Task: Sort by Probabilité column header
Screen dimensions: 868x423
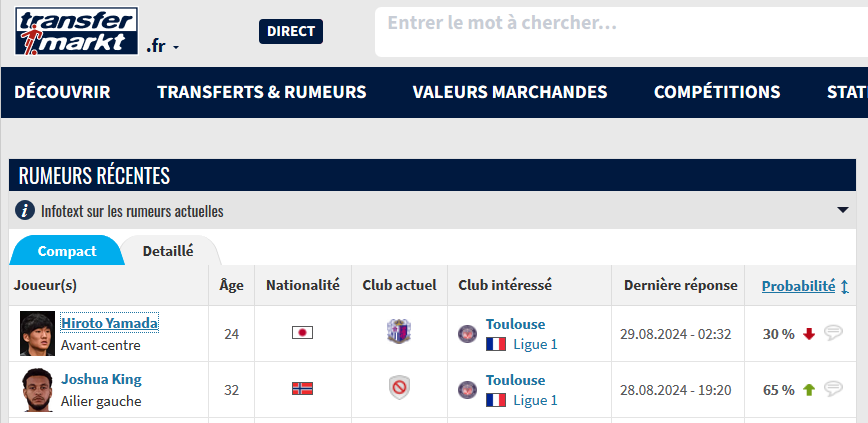Action: point(798,286)
